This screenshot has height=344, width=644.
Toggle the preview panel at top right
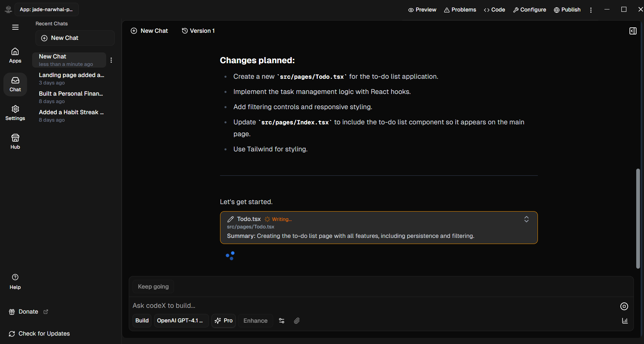click(x=633, y=31)
